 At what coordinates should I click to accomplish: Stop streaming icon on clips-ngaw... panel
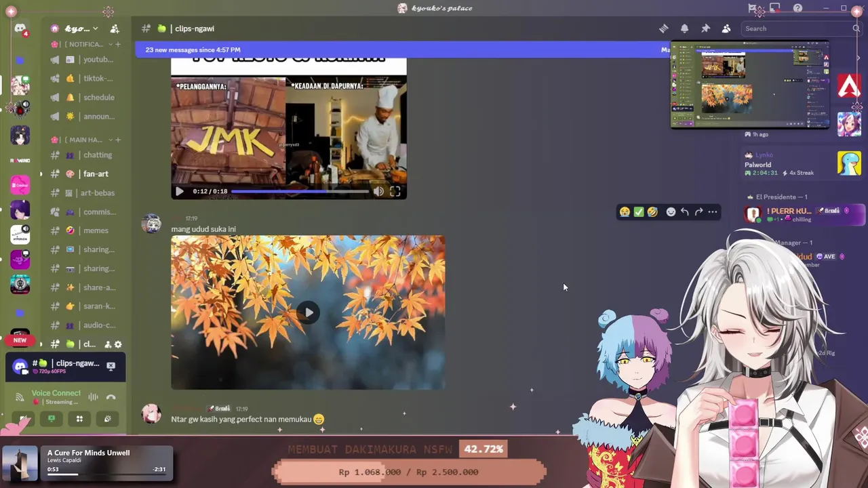click(111, 366)
